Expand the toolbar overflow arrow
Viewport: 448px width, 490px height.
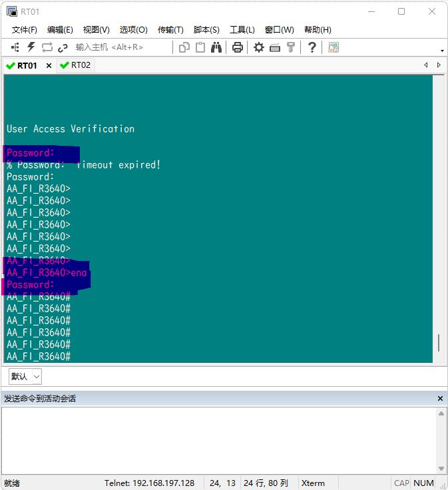coord(443,51)
